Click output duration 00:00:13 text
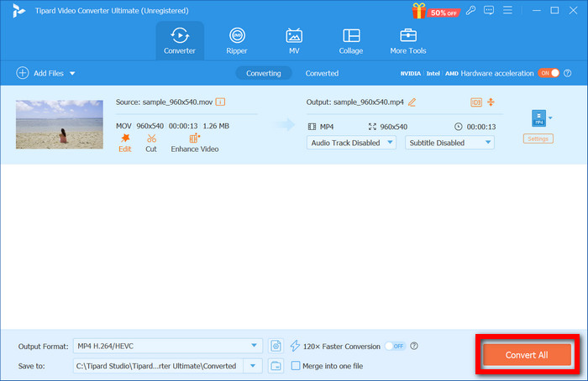Screen dimensions: 588x381 481,127
